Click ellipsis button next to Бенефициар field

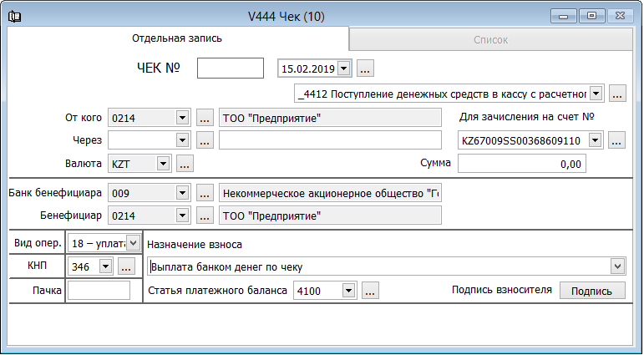click(205, 216)
